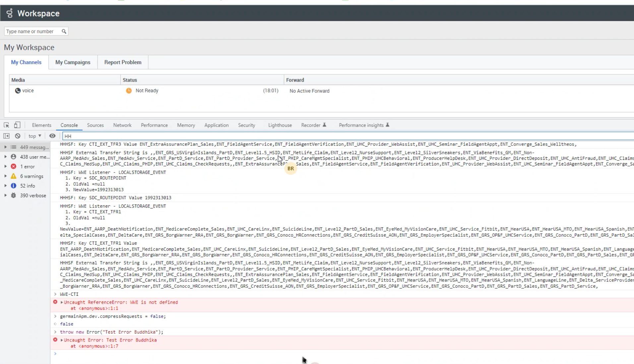Click the voice channel phone icon

(18, 91)
